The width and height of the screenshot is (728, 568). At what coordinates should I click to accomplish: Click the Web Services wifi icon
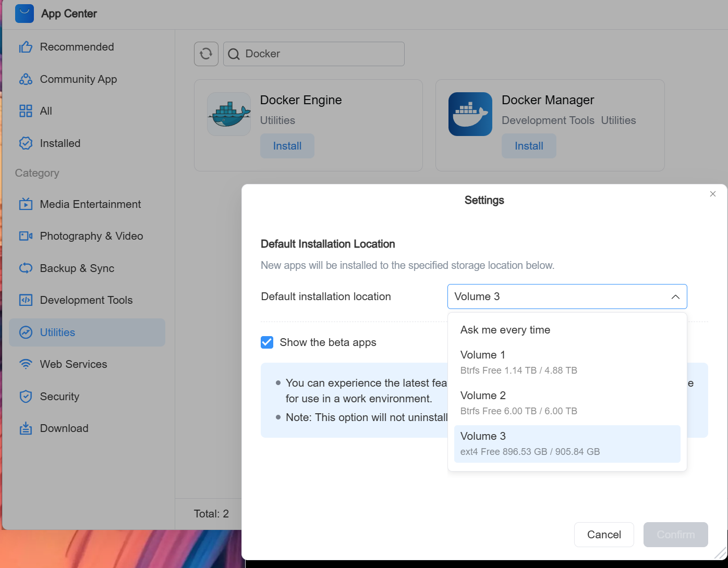pos(26,364)
